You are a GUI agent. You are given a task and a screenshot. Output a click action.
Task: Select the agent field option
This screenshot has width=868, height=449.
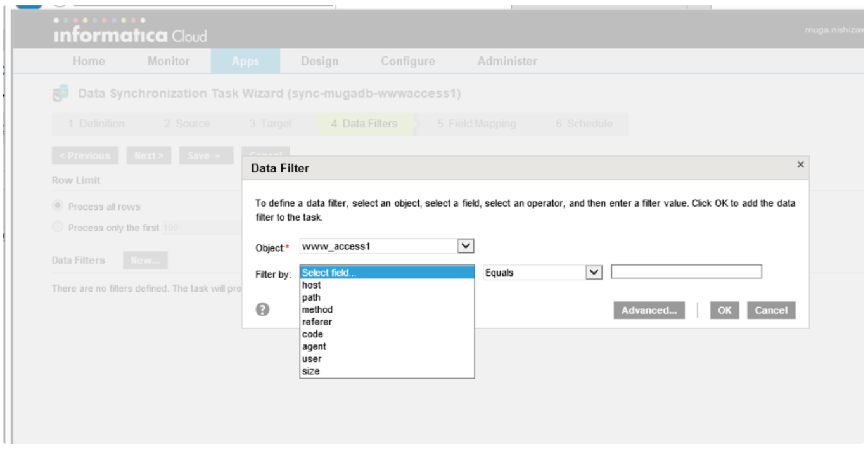tap(314, 347)
